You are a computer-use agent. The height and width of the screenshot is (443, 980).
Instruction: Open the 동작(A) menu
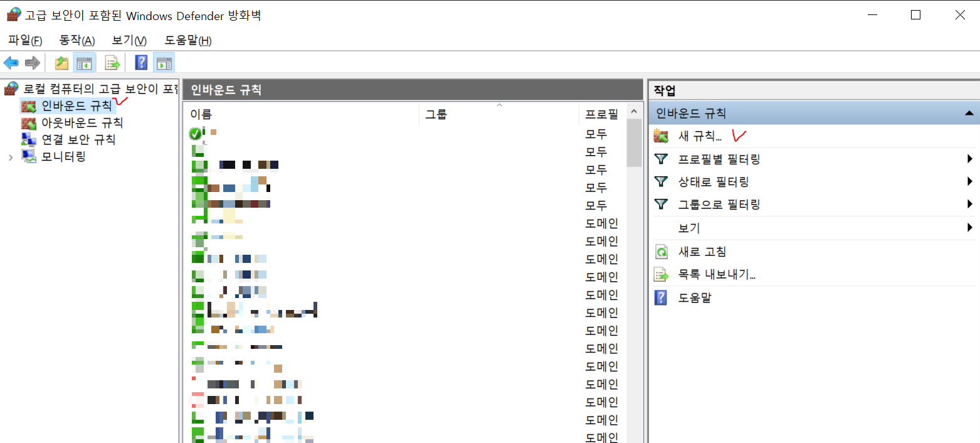click(x=76, y=40)
